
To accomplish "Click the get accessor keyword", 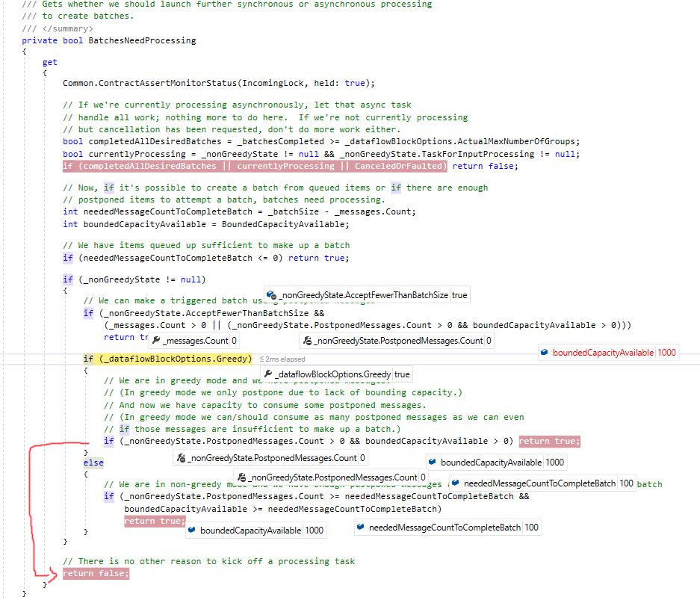I will click(49, 62).
